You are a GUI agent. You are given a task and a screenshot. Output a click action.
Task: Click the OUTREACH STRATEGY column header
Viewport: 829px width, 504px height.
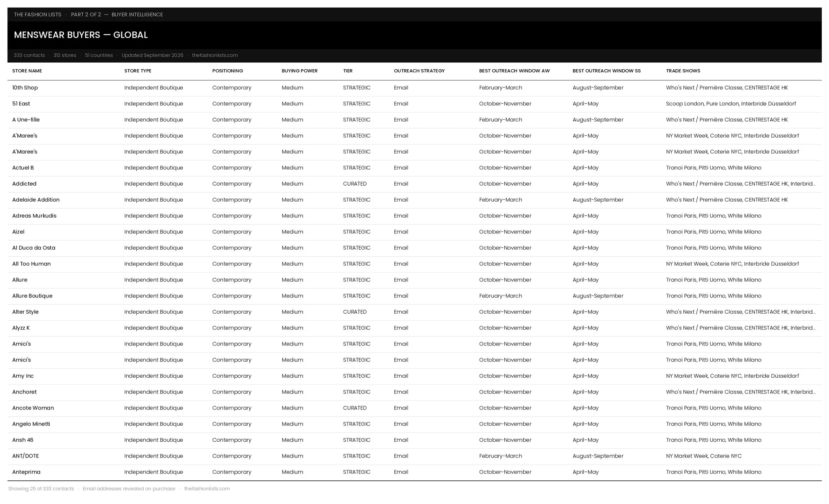[419, 71]
